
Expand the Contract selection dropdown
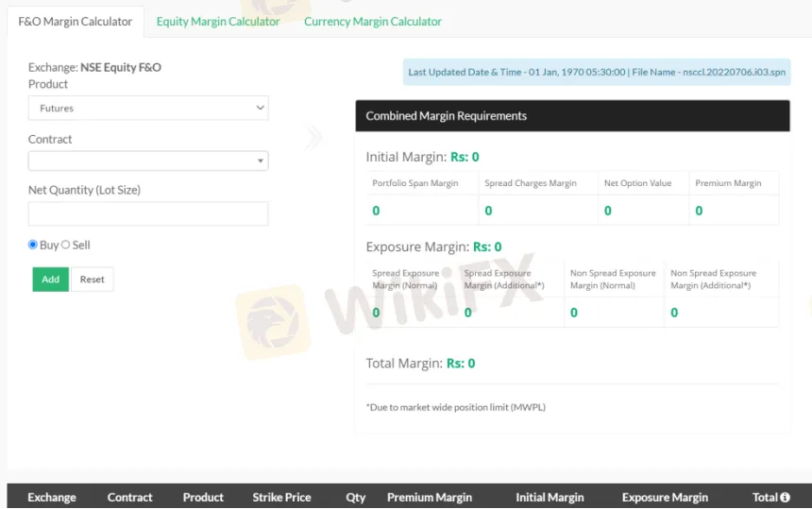pos(148,161)
